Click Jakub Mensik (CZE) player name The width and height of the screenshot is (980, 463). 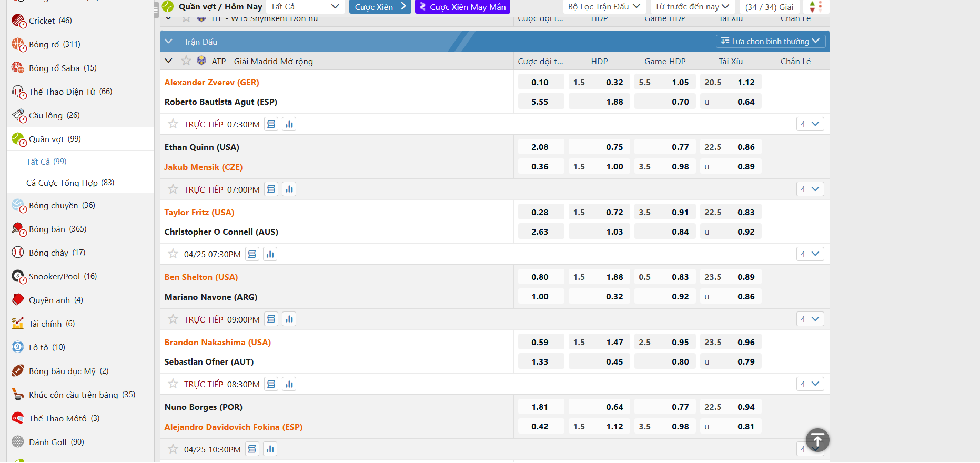203,167
